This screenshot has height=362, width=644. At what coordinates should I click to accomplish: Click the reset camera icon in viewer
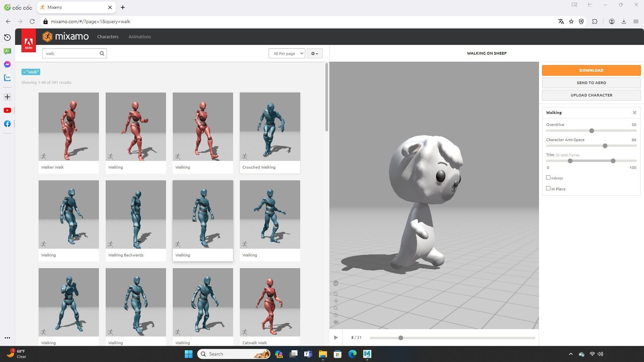336,315
